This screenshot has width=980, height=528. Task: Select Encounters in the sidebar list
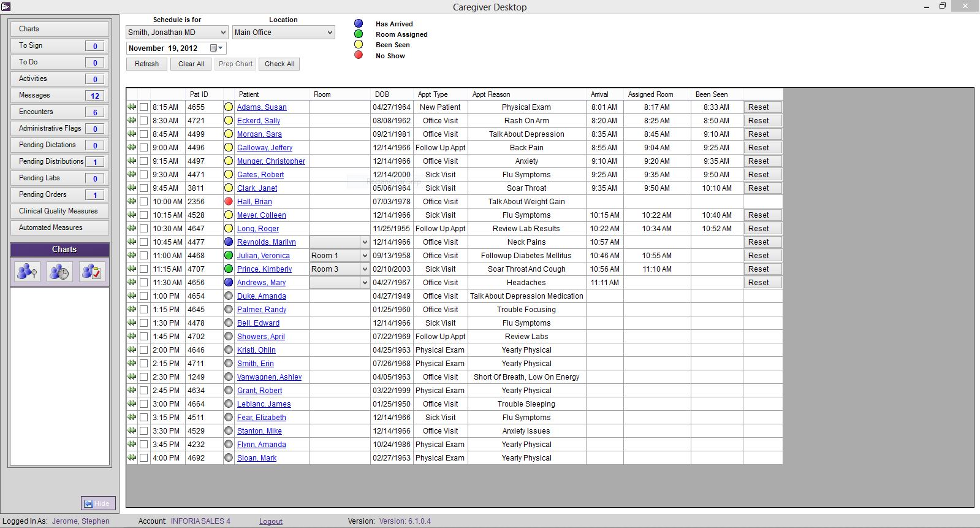tap(59, 112)
